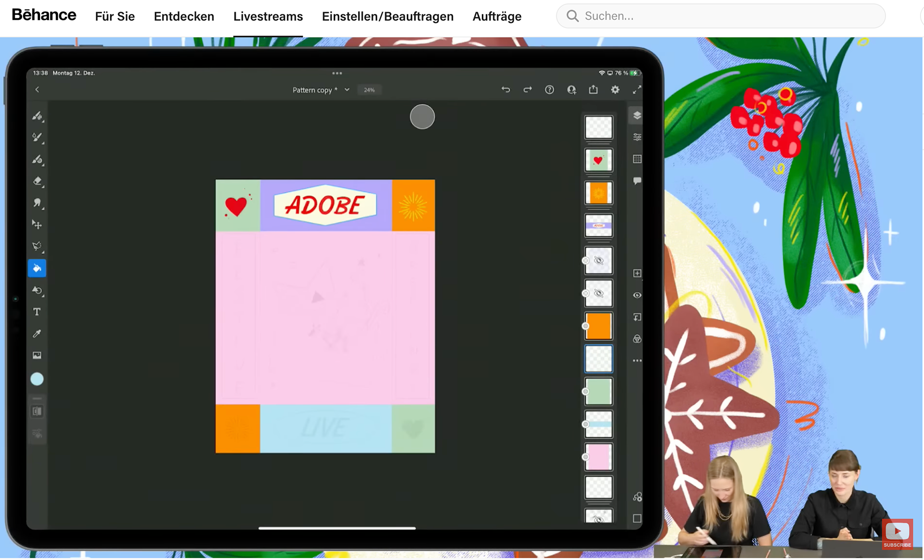Viewport: 924px width, 560px height.
Task: Click the Undo arrow in iPad header
Action: [505, 89]
